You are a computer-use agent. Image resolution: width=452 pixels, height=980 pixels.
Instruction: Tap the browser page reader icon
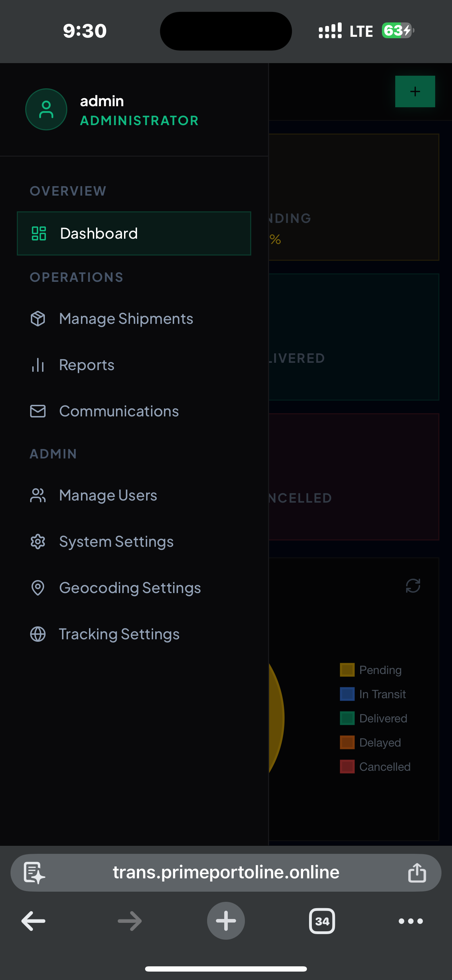point(34,873)
